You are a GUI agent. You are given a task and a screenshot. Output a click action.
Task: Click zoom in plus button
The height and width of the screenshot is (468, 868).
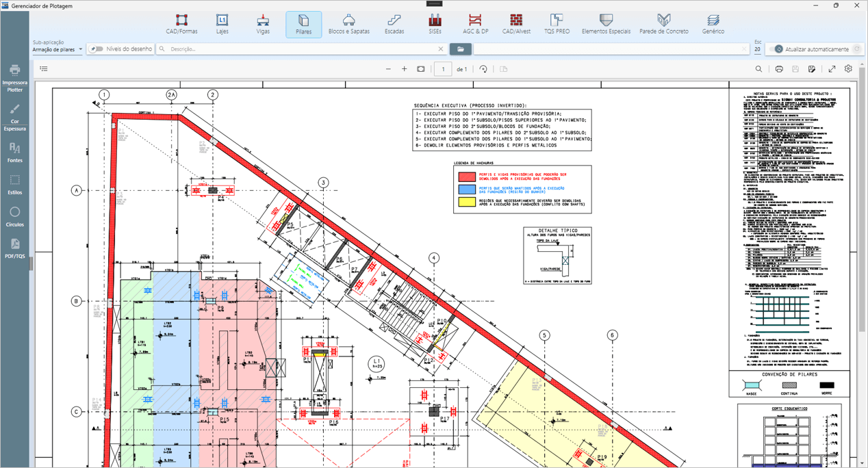(x=404, y=69)
